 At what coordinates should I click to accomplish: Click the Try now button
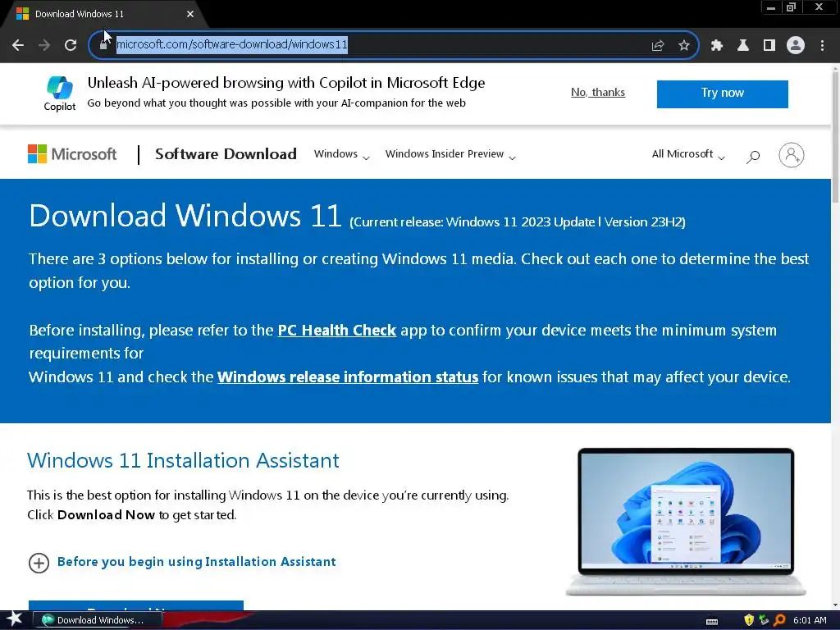tap(722, 94)
